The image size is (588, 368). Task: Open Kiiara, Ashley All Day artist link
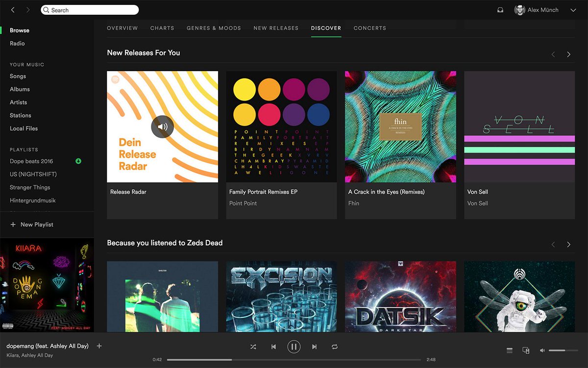click(x=29, y=355)
